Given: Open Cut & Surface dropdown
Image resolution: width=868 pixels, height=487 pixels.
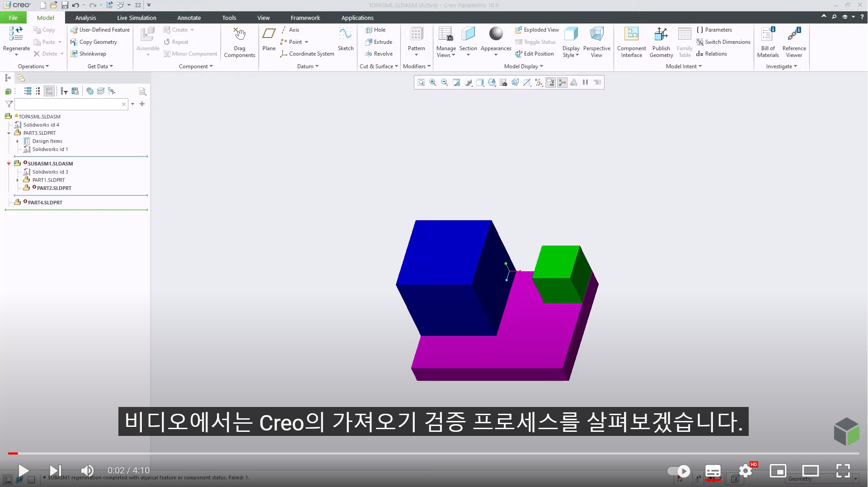Looking at the screenshot, I should [x=379, y=66].
